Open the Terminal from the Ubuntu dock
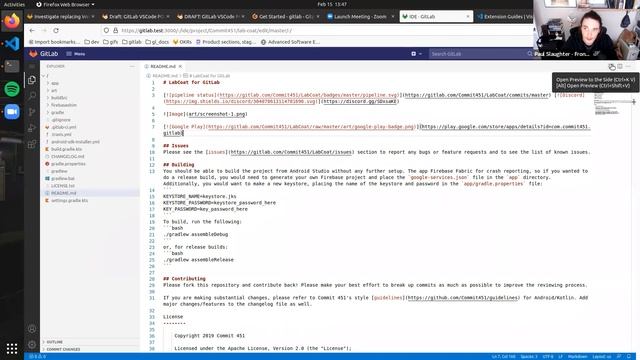The width and height of the screenshot is (640, 360). click(x=12, y=66)
